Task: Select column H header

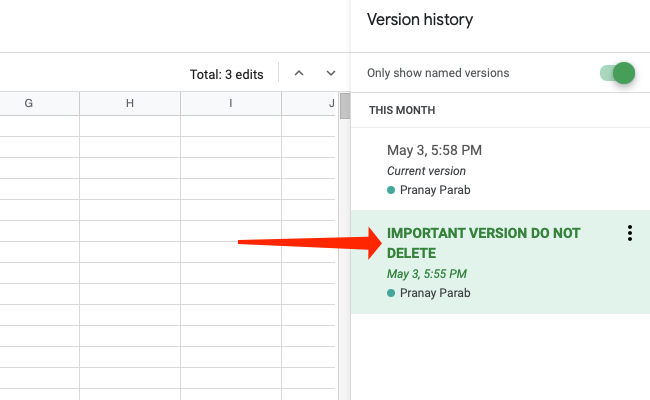Action: click(x=130, y=104)
